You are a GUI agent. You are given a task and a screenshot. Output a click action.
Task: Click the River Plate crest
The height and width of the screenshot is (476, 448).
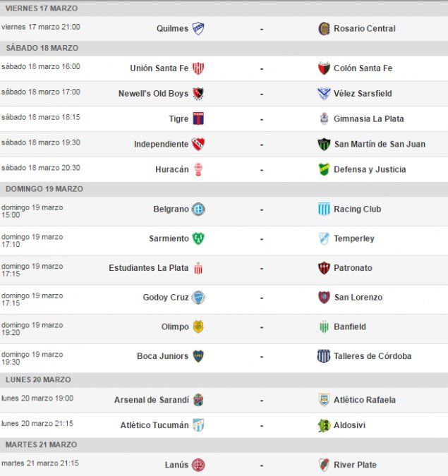click(324, 465)
